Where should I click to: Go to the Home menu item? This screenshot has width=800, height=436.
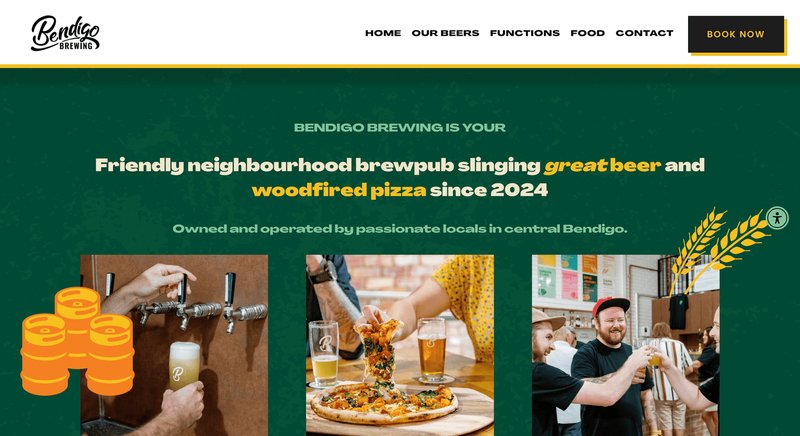pyautogui.click(x=383, y=33)
